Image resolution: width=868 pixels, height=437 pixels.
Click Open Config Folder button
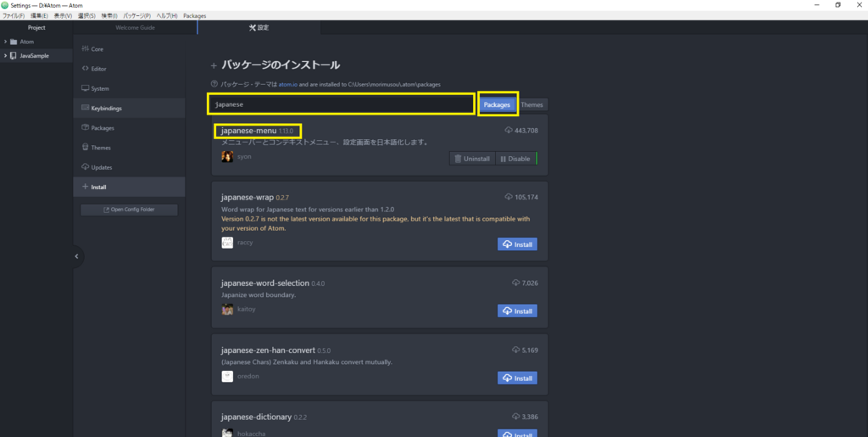pyautogui.click(x=129, y=210)
